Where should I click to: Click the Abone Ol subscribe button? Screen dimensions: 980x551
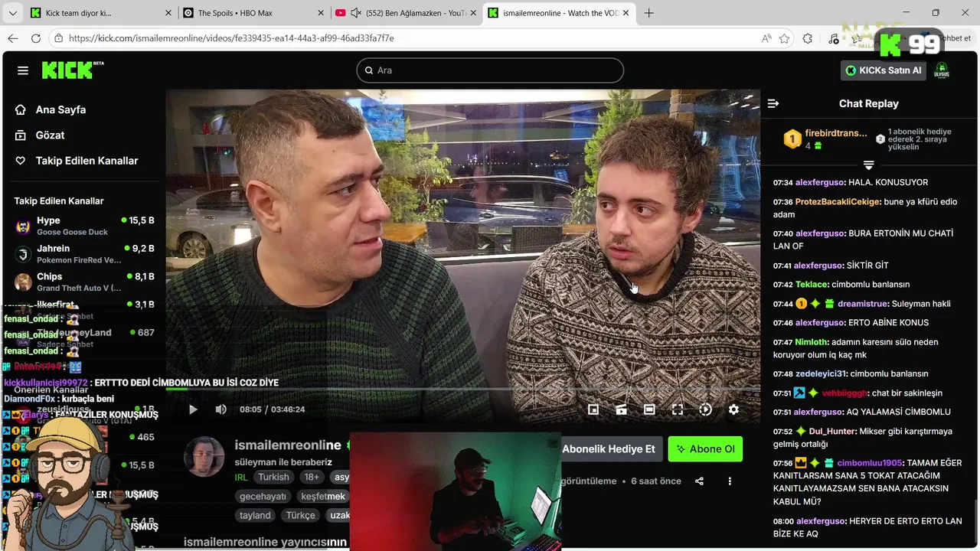click(705, 449)
